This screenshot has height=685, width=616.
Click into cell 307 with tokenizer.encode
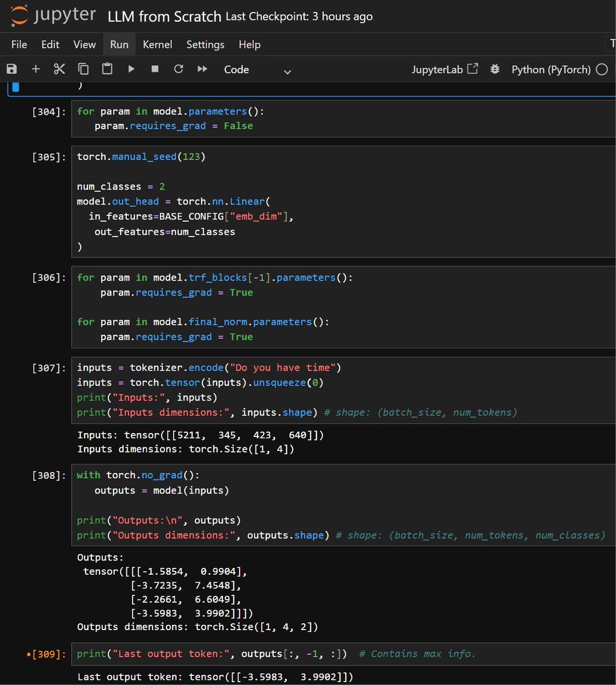(x=343, y=390)
